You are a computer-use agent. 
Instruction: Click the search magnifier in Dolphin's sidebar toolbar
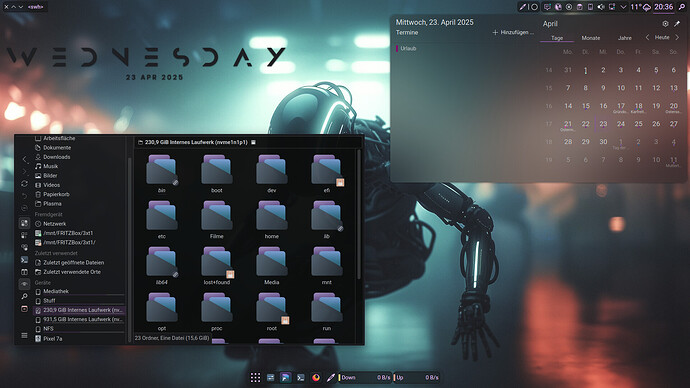coord(25,296)
